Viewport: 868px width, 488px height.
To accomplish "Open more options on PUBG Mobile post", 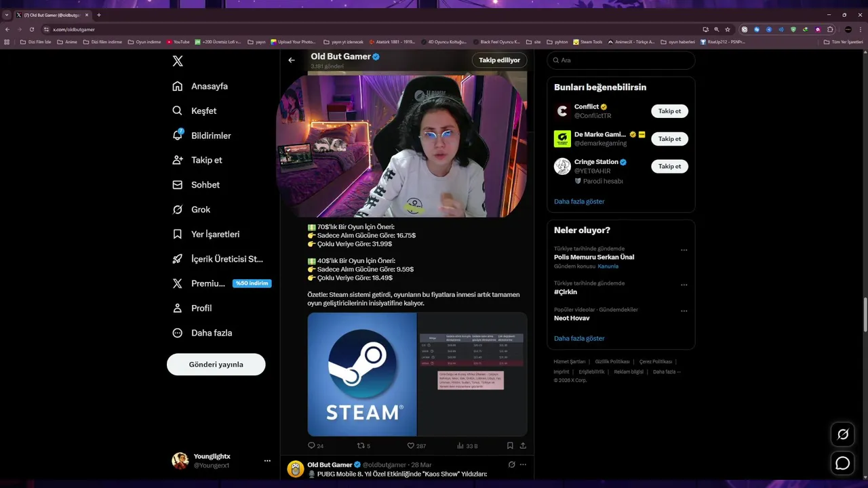I will click(x=523, y=465).
